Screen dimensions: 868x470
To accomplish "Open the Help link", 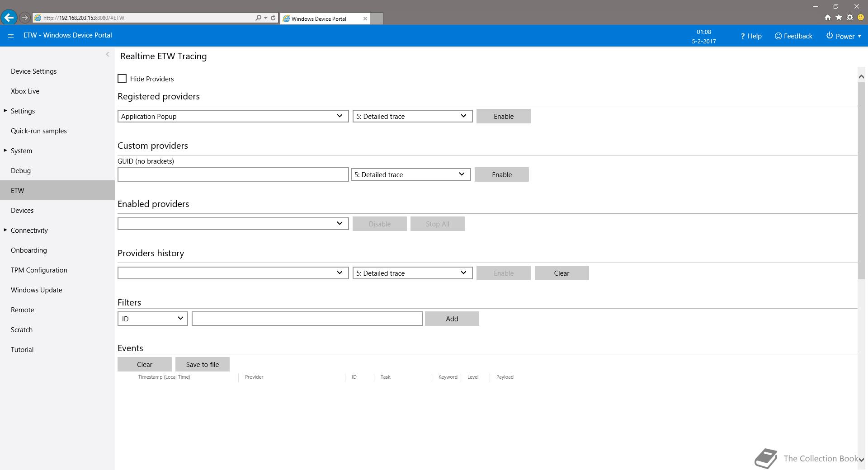I will click(751, 36).
